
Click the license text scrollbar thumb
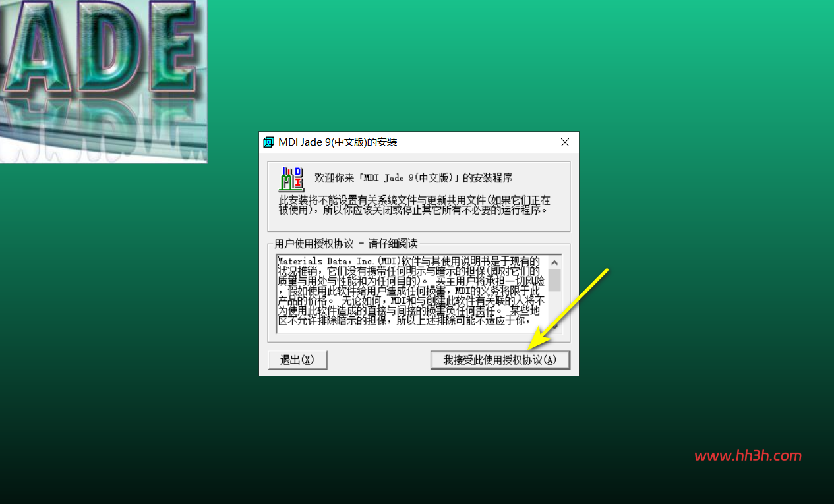tap(555, 280)
